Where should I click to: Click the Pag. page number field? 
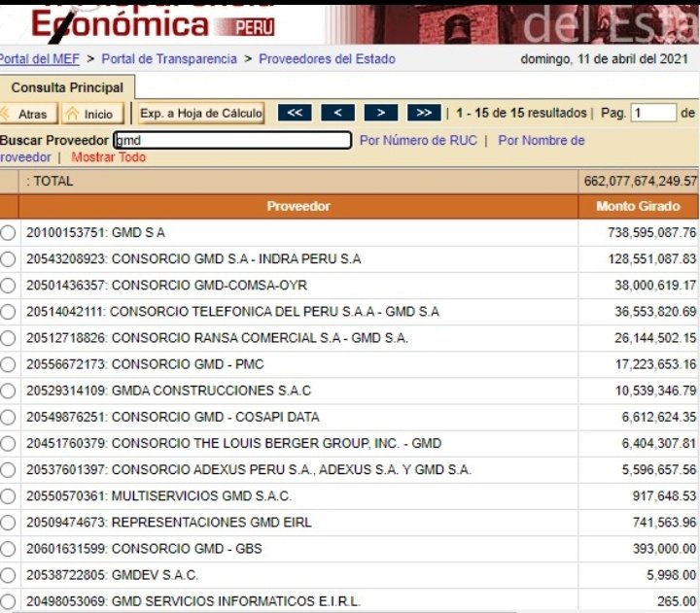point(653,113)
